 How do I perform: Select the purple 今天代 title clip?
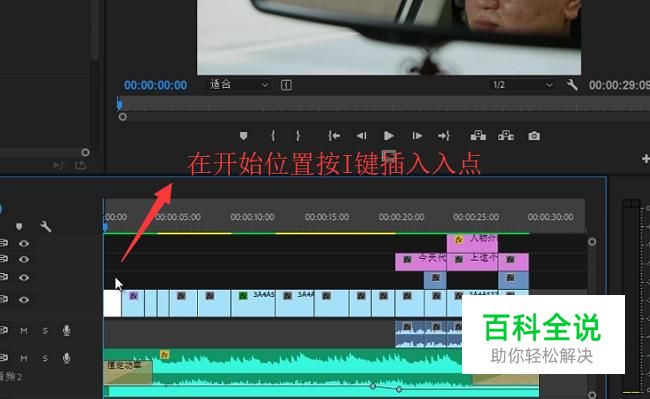pos(421,262)
